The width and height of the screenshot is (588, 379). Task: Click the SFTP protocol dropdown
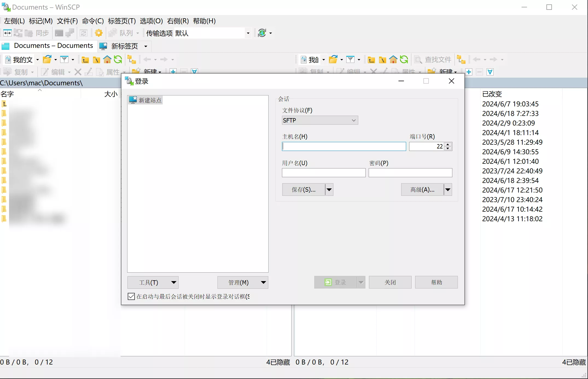point(319,121)
